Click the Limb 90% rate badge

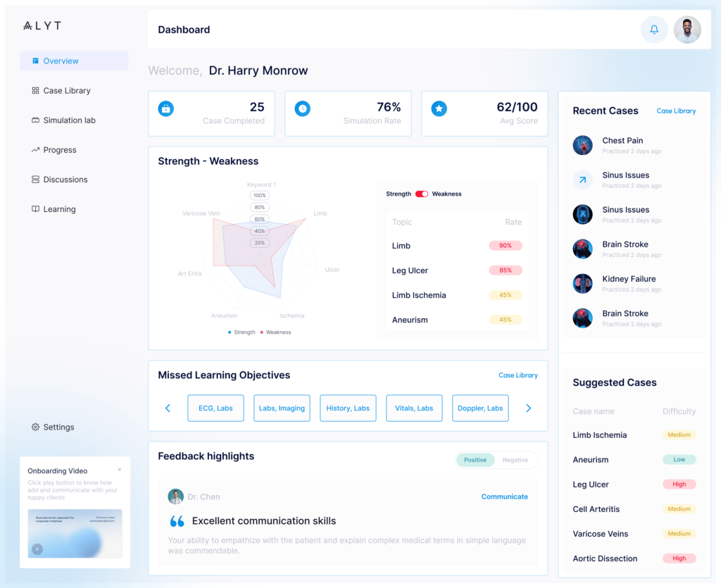tap(505, 246)
